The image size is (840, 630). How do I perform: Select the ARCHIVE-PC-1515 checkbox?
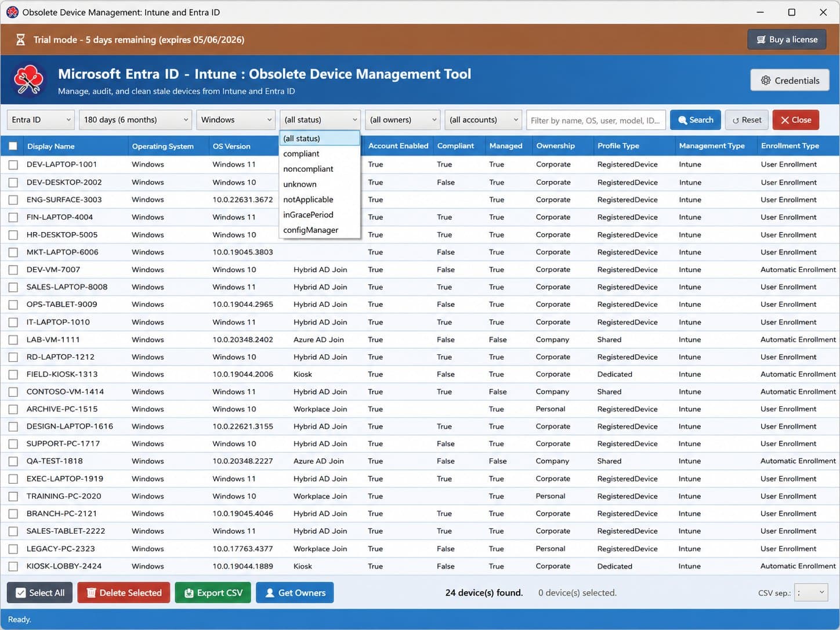(x=13, y=410)
